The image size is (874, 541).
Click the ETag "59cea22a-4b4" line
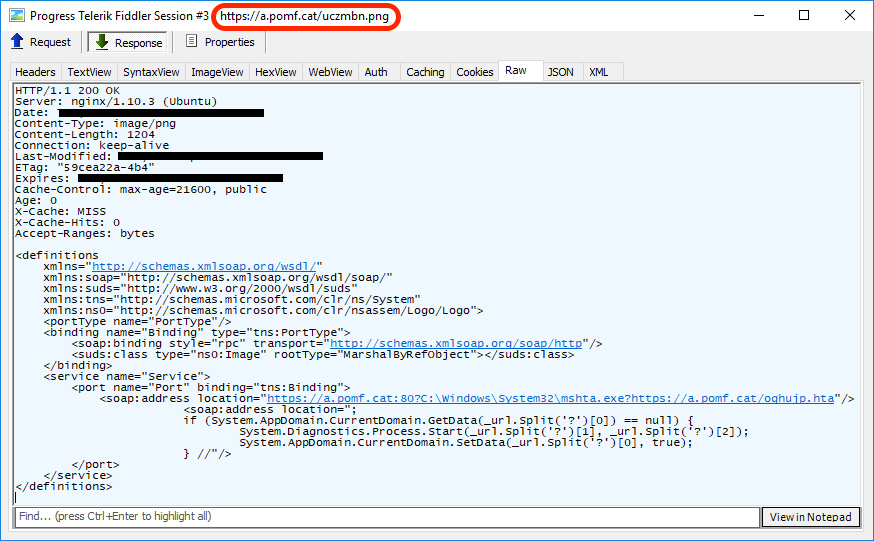pos(85,167)
